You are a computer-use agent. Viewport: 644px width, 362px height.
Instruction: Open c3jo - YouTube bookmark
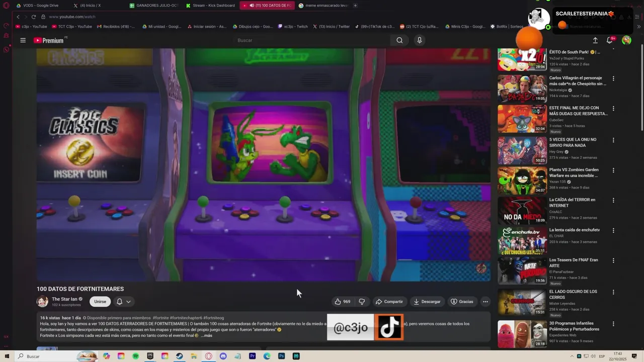(31, 27)
